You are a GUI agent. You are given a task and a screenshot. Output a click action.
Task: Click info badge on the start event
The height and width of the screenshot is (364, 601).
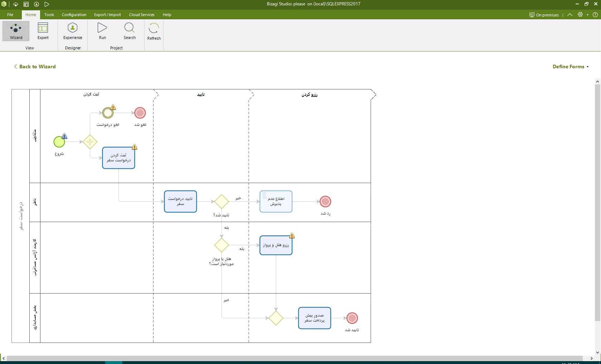64,136
